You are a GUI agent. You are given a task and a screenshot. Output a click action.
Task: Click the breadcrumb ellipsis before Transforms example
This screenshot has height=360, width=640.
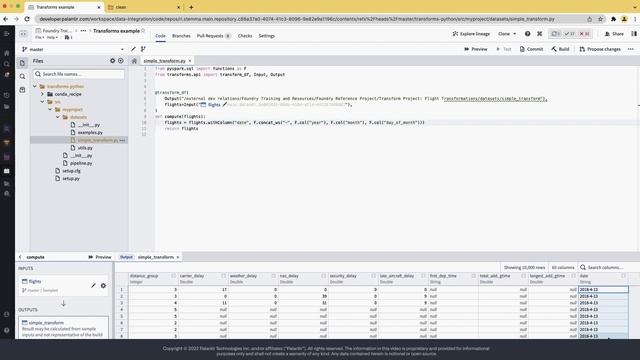83,31
